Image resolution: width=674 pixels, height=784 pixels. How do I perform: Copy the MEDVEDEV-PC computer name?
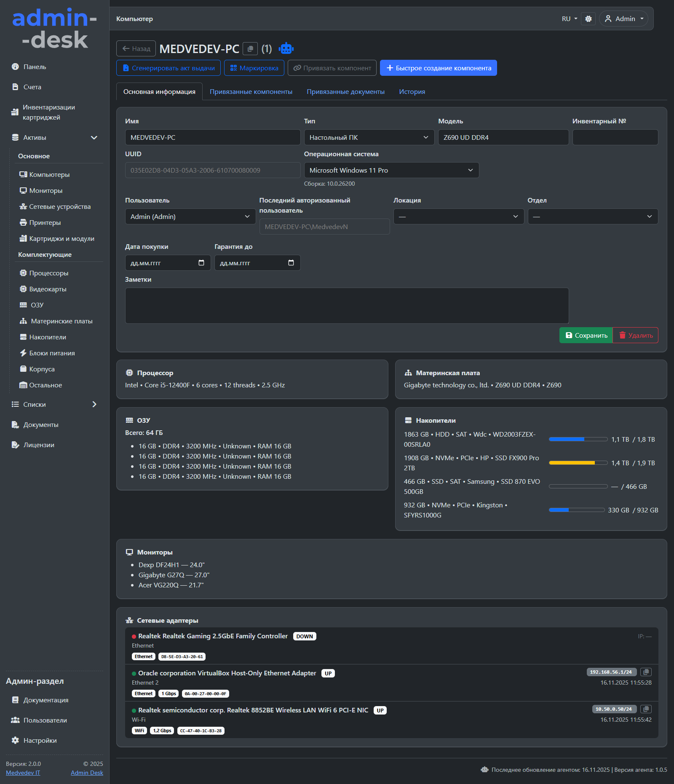click(x=250, y=49)
